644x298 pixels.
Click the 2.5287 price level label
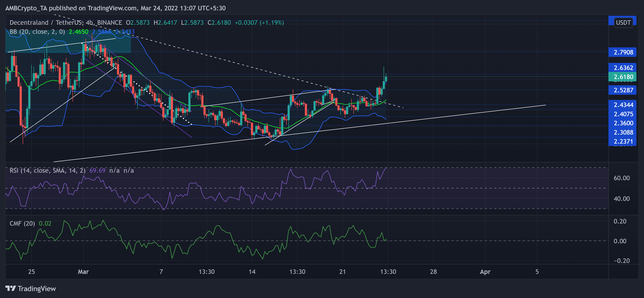(x=623, y=90)
